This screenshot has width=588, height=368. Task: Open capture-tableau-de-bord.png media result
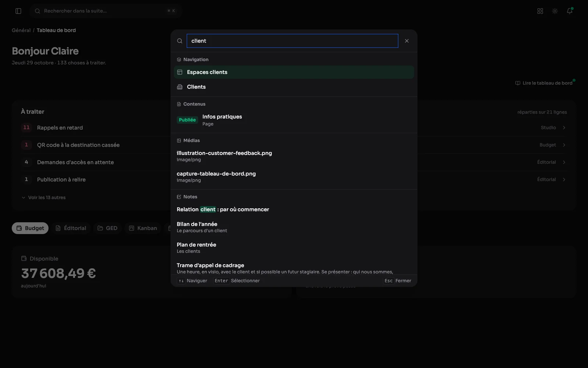tap(294, 177)
